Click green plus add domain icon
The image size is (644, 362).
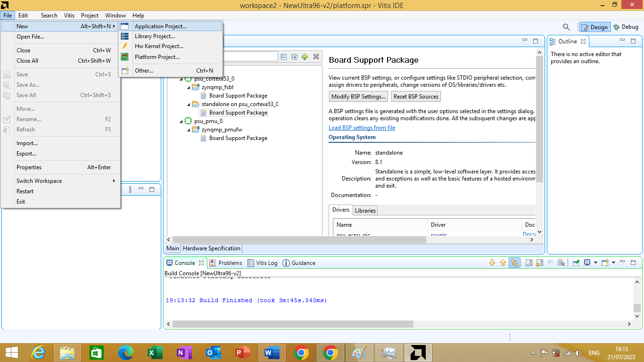(305, 57)
